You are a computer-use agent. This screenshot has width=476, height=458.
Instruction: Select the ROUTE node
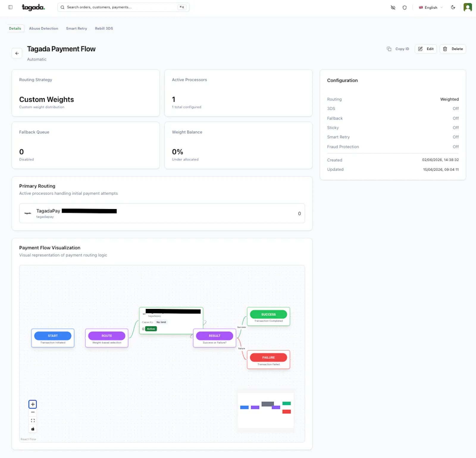107,338
